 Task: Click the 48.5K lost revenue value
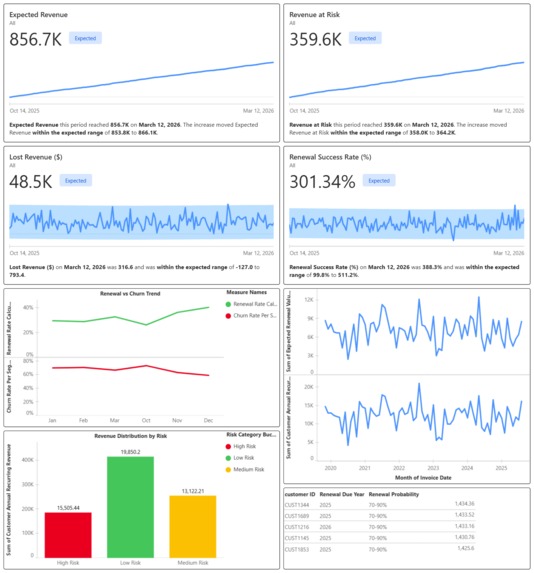tap(31, 182)
